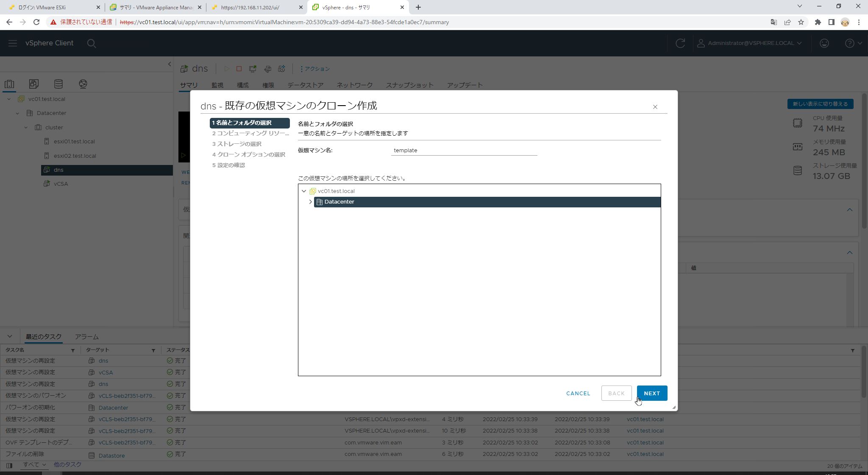Image resolution: width=868 pixels, height=475 pixels.
Task: Select vc01.test.local node in wizard tree
Action: pyautogui.click(x=336, y=191)
